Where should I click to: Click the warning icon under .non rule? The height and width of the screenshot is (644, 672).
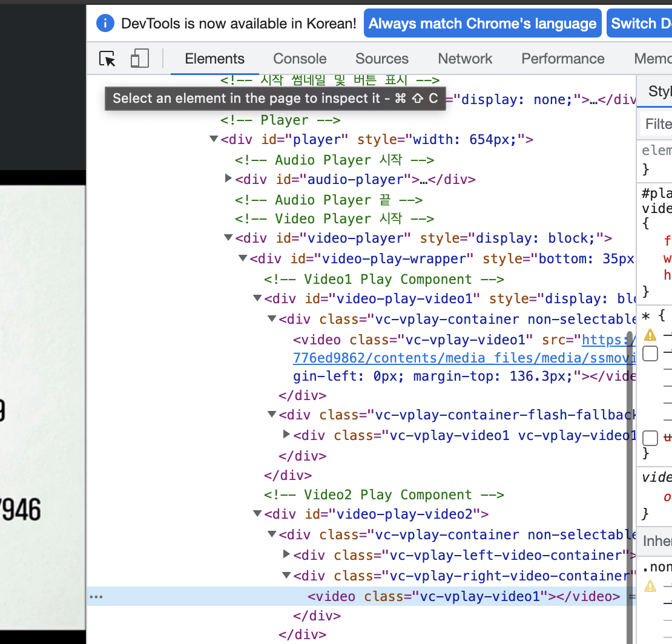click(650, 586)
